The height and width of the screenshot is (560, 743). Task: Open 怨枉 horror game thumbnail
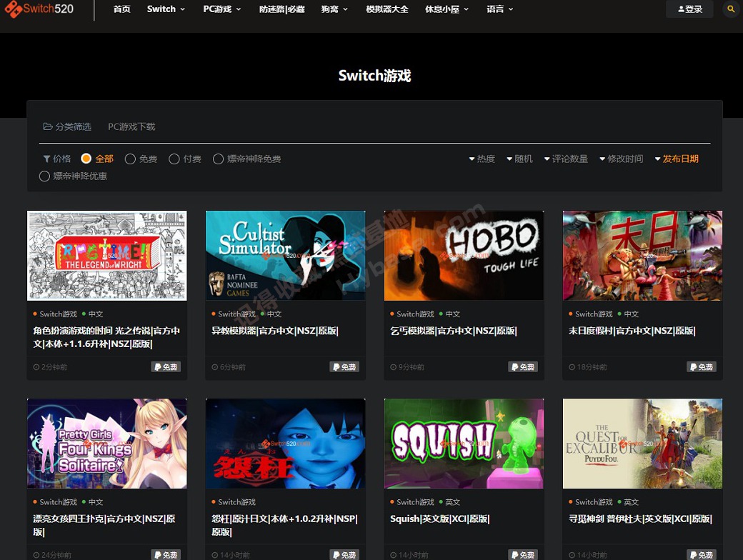[285, 444]
